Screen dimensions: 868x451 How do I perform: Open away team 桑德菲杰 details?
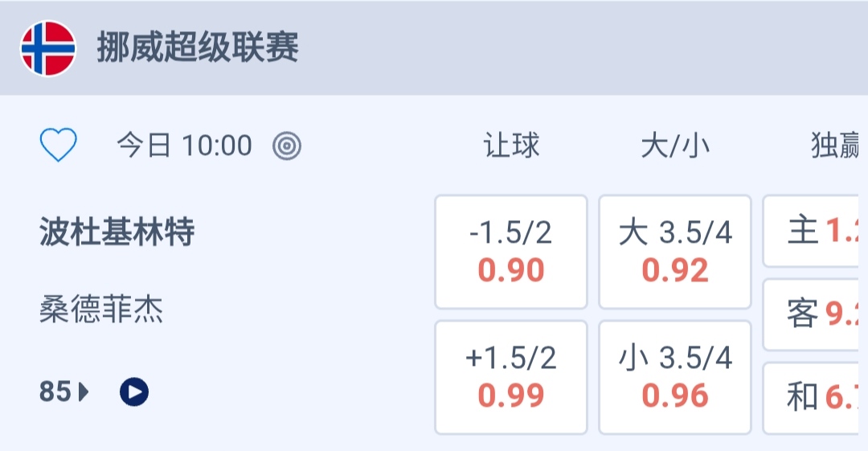pyautogui.click(x=101, y=310)
